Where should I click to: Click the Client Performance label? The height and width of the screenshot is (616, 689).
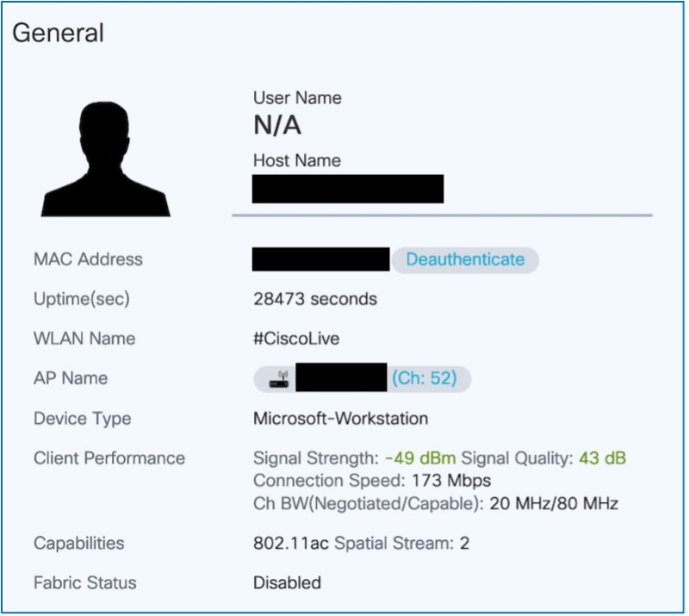(109, 458)
